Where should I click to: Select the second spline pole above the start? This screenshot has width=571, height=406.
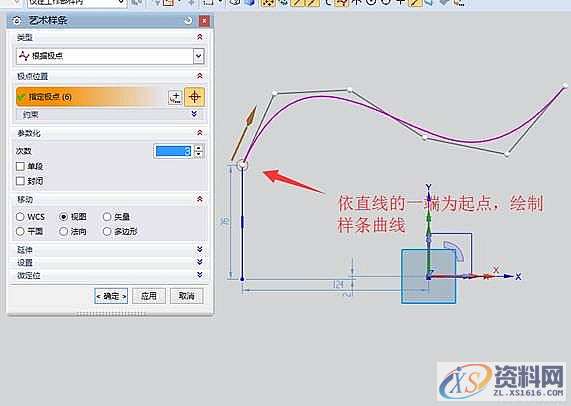(275, 94)
